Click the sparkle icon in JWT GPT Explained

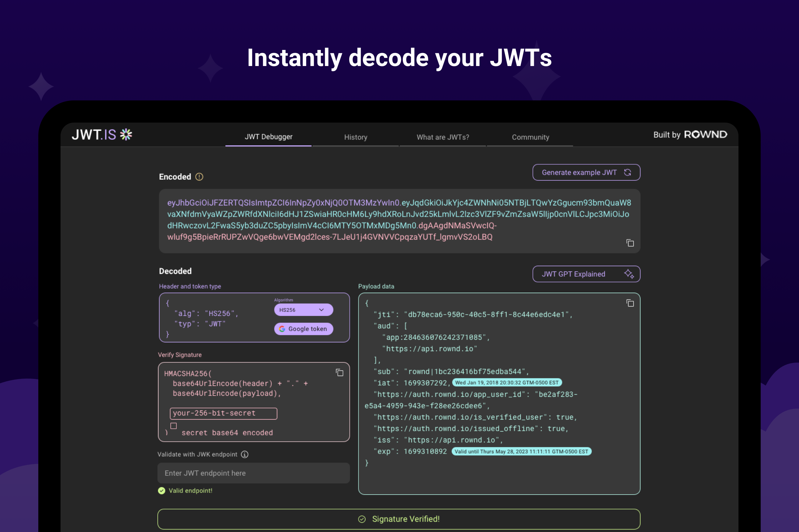pyautogui.click(x=629, y=274)
